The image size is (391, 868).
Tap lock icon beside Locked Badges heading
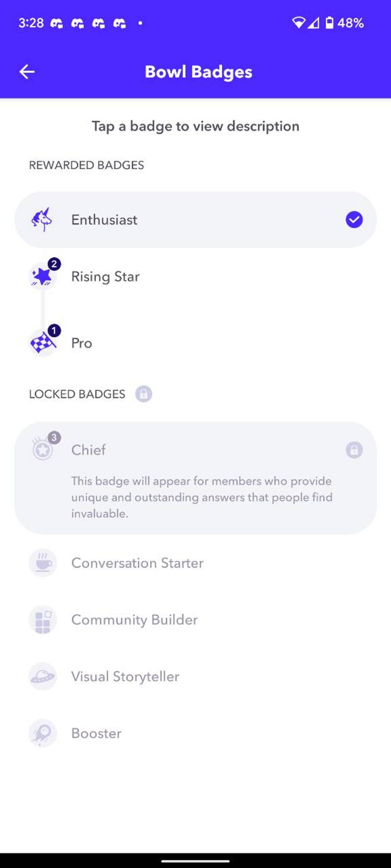[143, 394]
